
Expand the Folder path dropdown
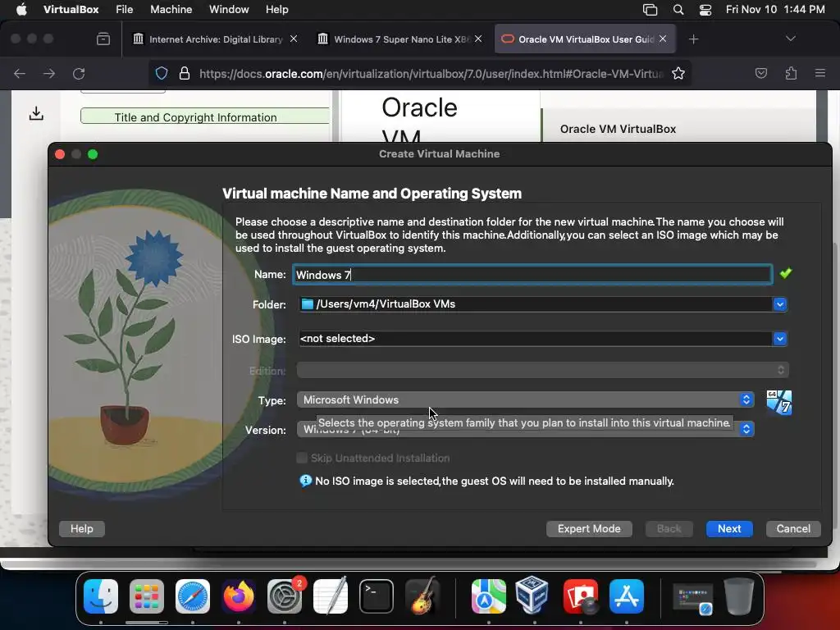[779, 304]
